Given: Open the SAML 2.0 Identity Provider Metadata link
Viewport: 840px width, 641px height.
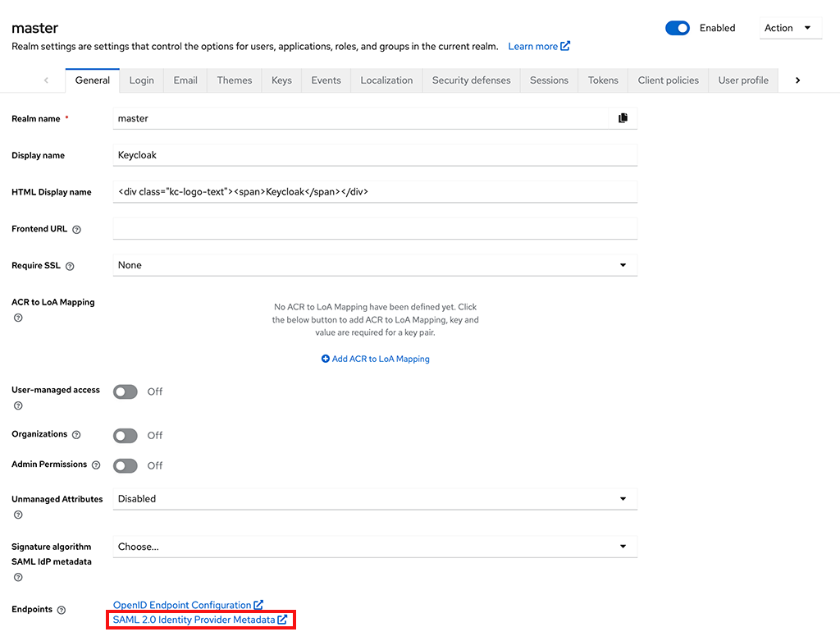Looking at the screenshot, I should (197, 620).
